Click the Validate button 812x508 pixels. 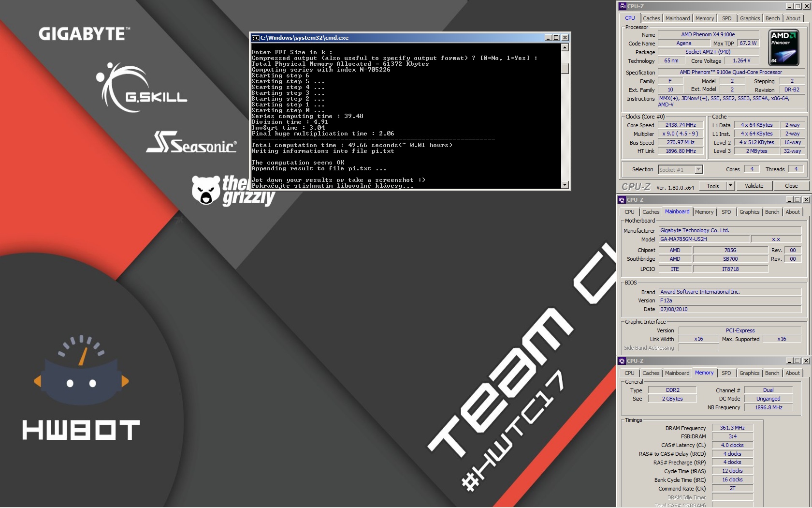pos(754,186)
